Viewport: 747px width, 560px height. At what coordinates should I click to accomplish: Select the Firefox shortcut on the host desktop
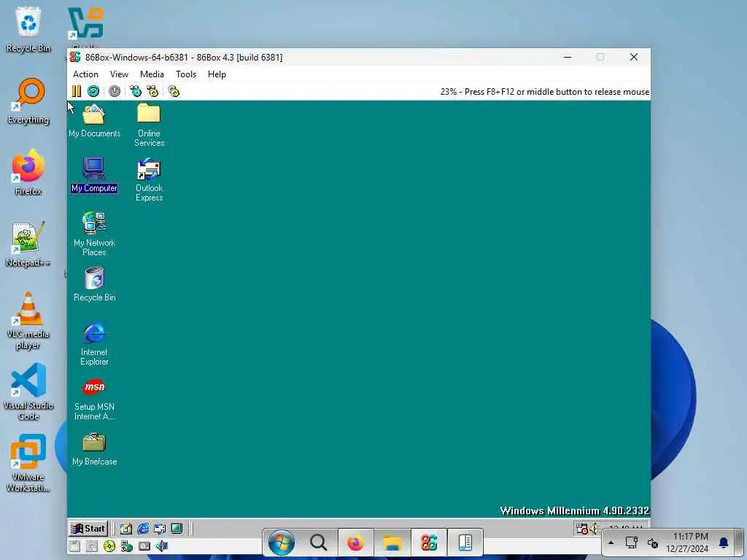[x=28, y=172]
